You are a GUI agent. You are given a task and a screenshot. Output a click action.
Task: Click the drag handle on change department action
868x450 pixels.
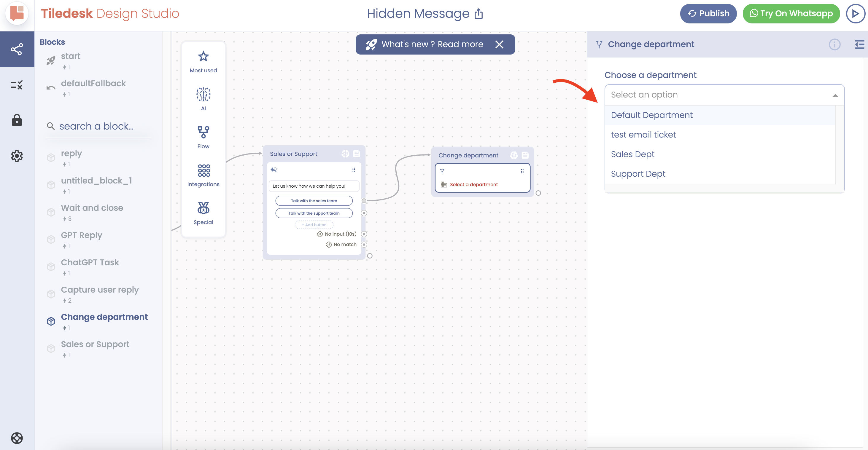[522, 171]
